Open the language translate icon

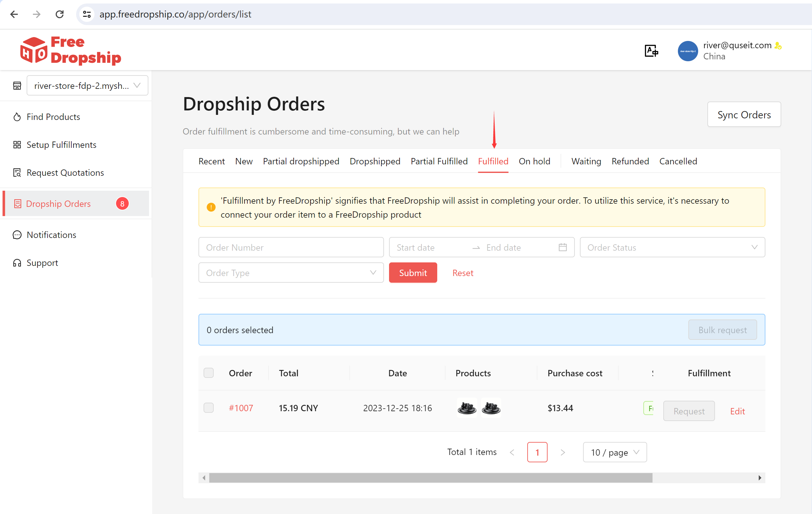click(x=651, y=51)
